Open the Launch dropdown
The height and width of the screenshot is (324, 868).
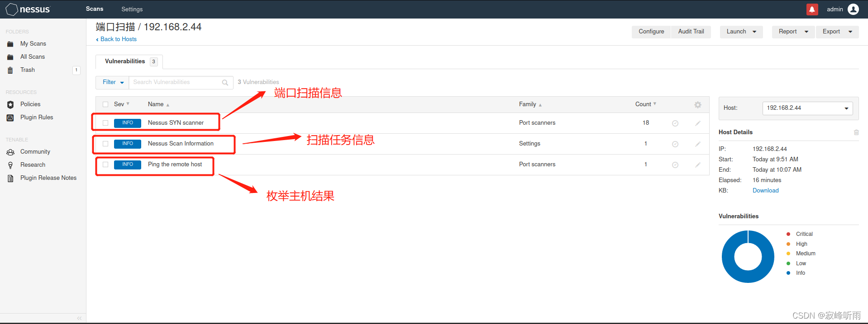(x=741, y=32)
